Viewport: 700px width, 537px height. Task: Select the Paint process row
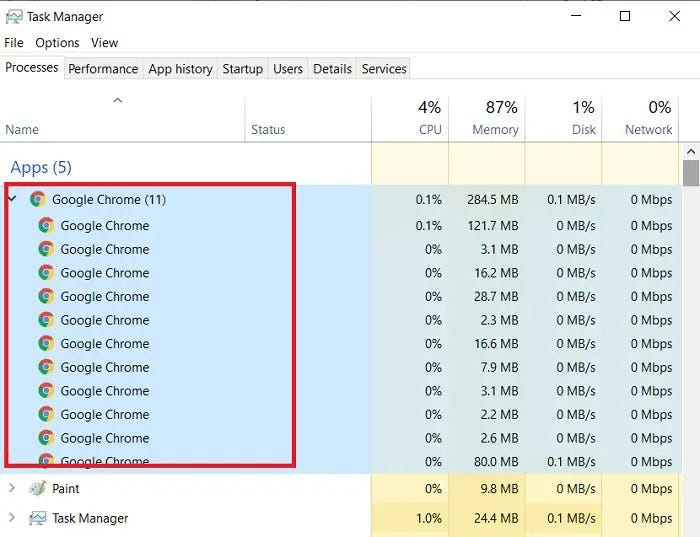coord(341,488)
